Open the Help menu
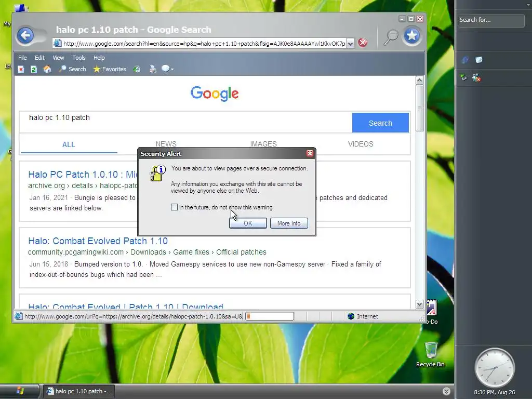 point(99,58)
